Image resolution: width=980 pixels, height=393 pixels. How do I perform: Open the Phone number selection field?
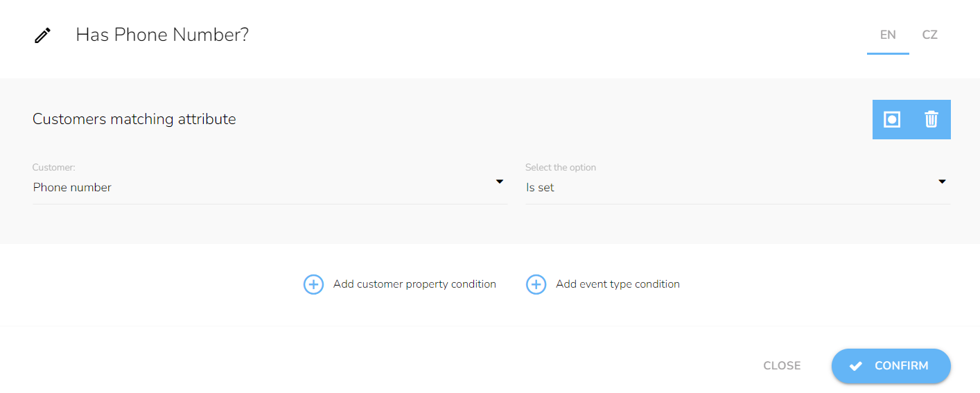pos(270,187)
